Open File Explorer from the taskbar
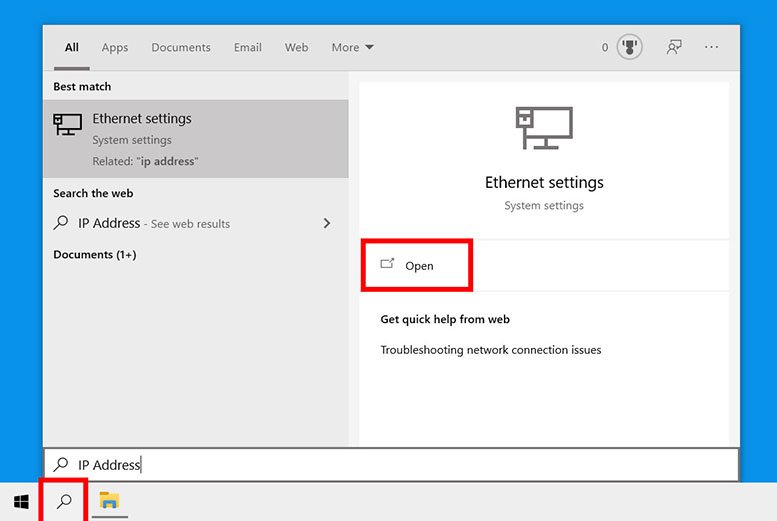Image resolution: width=777 pixels, height=521 pixels. pos(109,501)
